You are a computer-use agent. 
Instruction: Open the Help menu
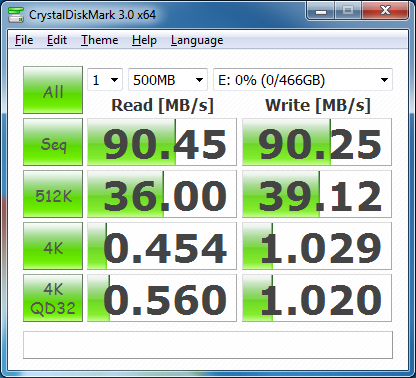144,40
